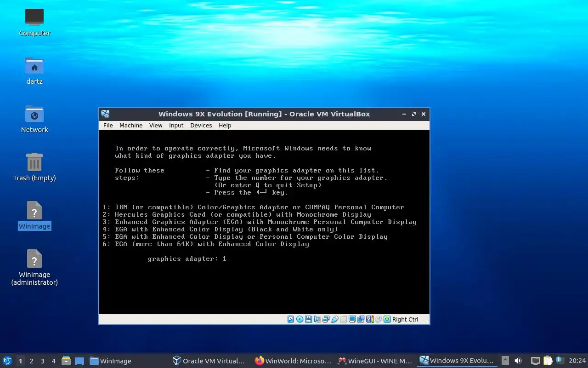Switch to workspace 3
Image resolution: width=588 pixels, height=368 pixels.
tap(42, 361)
